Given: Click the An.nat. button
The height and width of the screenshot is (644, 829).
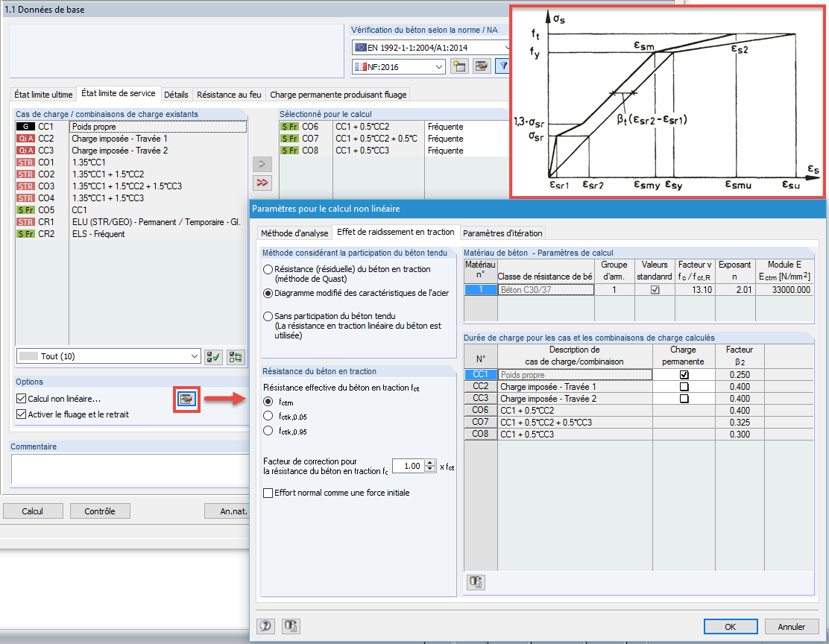Looking at the screenshot, I should pyautogui.click(x=227, y=511).
